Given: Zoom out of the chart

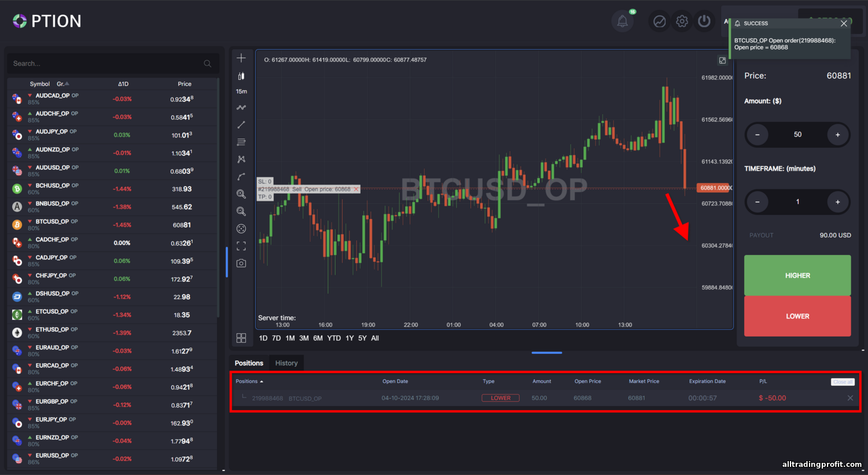Looking at the screenshot, I should coord(241,211).
